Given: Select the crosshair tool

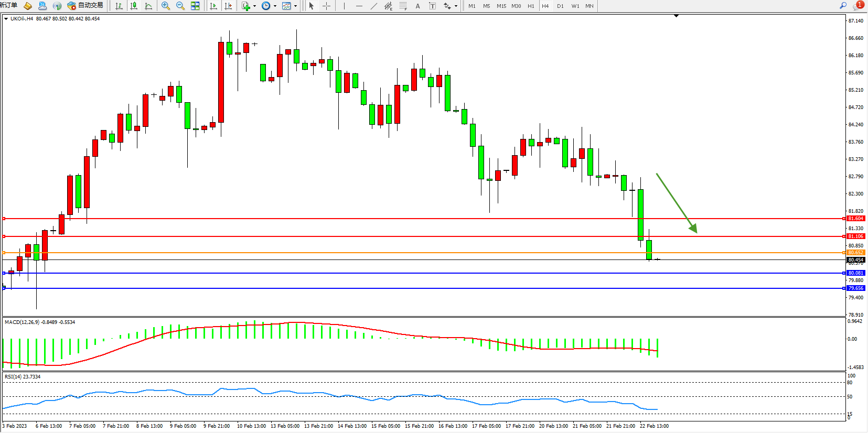Looking at the screenshot, I should coord(326,6).
